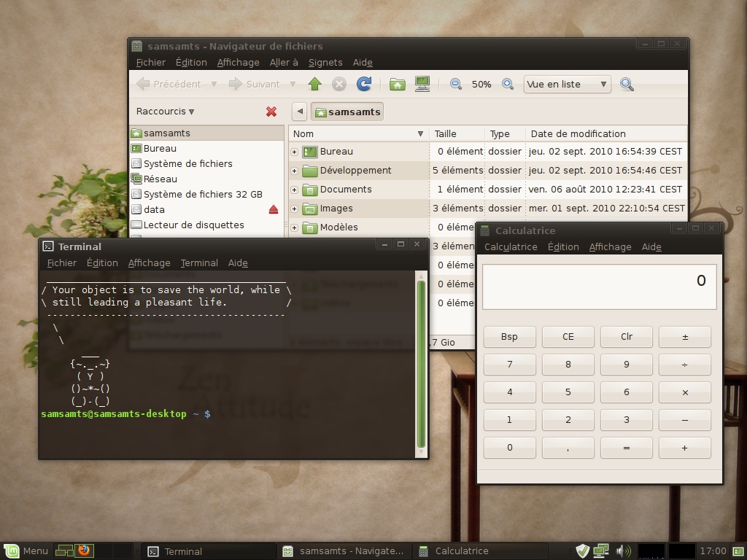Click the Images folder icon in list
Viewport: 747px width, 560px height.
tap(310, 209)
